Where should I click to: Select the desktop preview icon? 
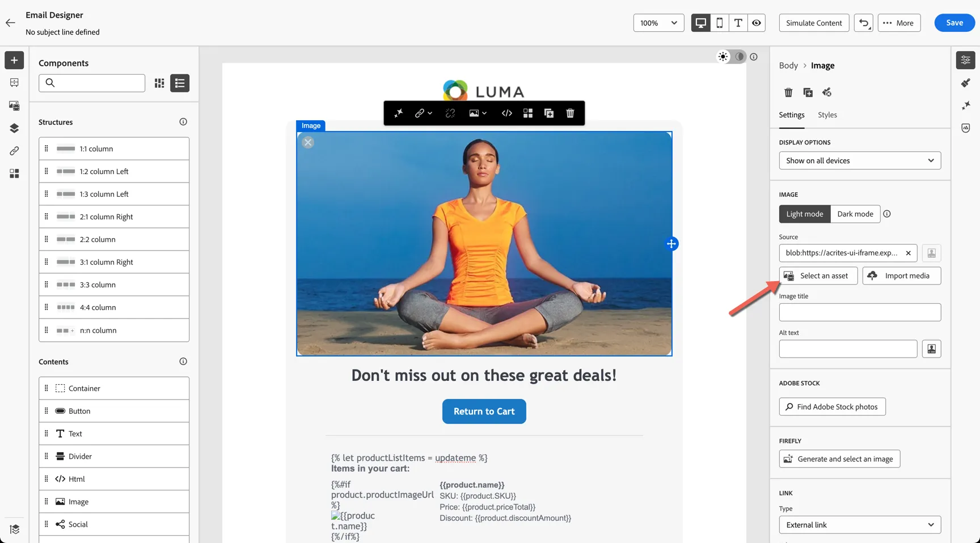(701, 23)
